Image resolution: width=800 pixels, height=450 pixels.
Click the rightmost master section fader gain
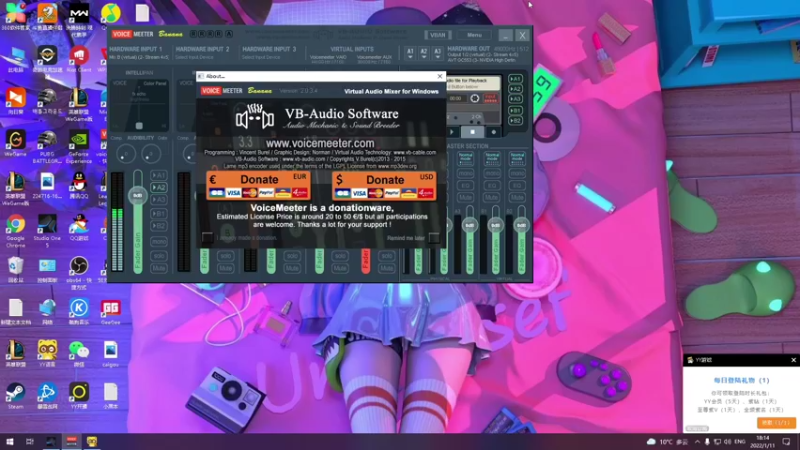(x=521, y=225)
